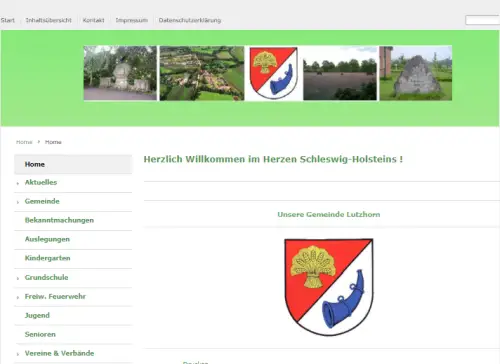Click the large Lutzhorn coat of arms
This screenshot has width=500, height=364.
pyautogui.click(x=329, y=287)
